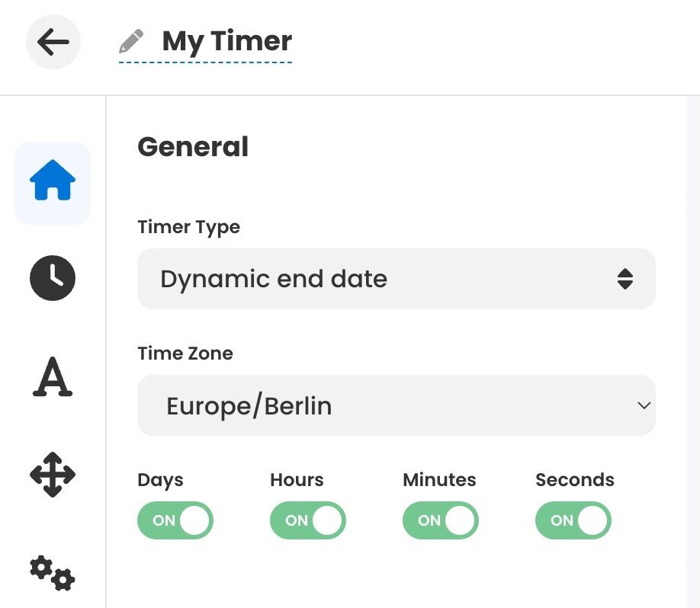Click the back arrow to exit the editor

coord(53,42)
